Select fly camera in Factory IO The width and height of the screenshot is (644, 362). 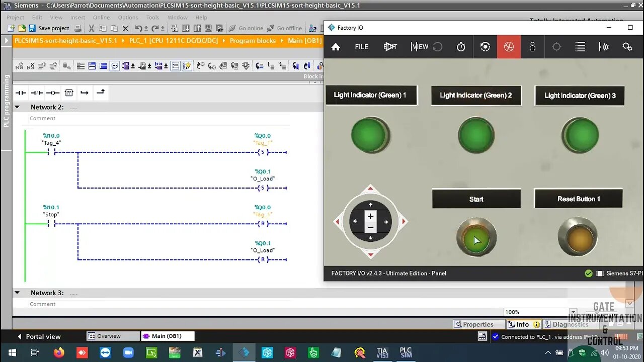click(x=509, y=47)
